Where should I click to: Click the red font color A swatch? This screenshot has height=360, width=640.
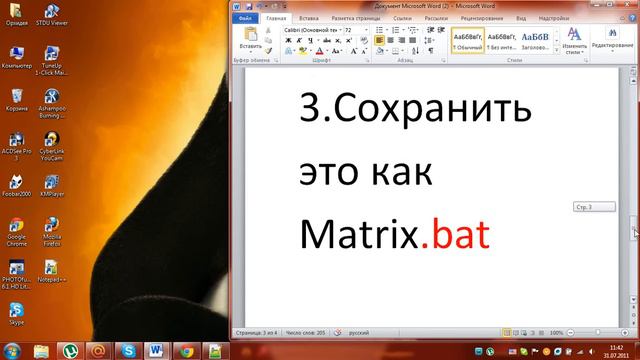[x=319, y=51]
